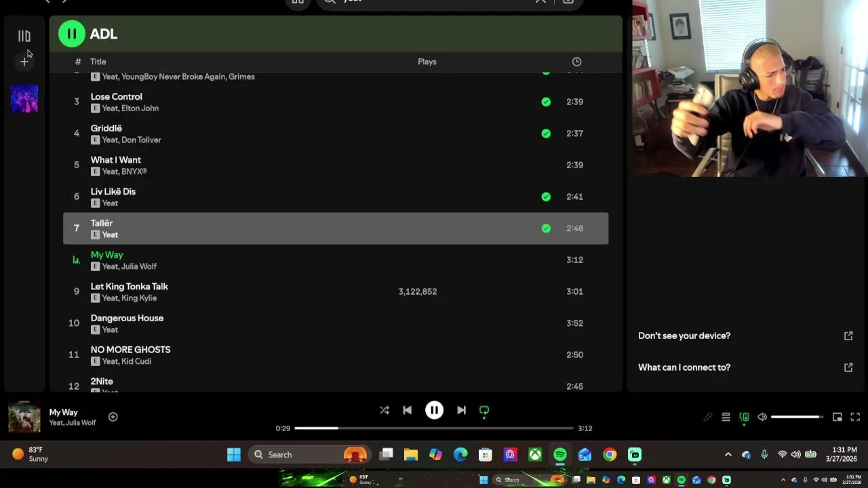Add My Way to Liked Songs
This screenshot has height=488, width=868.
[113, 417]
